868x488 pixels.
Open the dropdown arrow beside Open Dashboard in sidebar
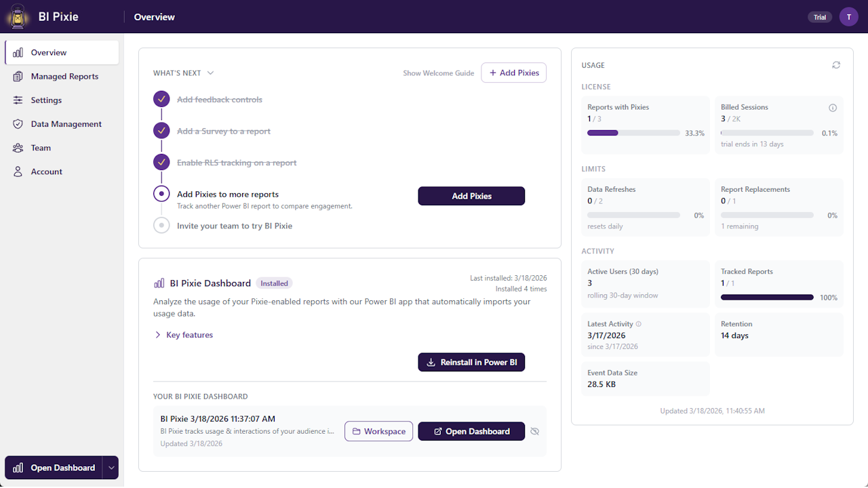[111, 468]
